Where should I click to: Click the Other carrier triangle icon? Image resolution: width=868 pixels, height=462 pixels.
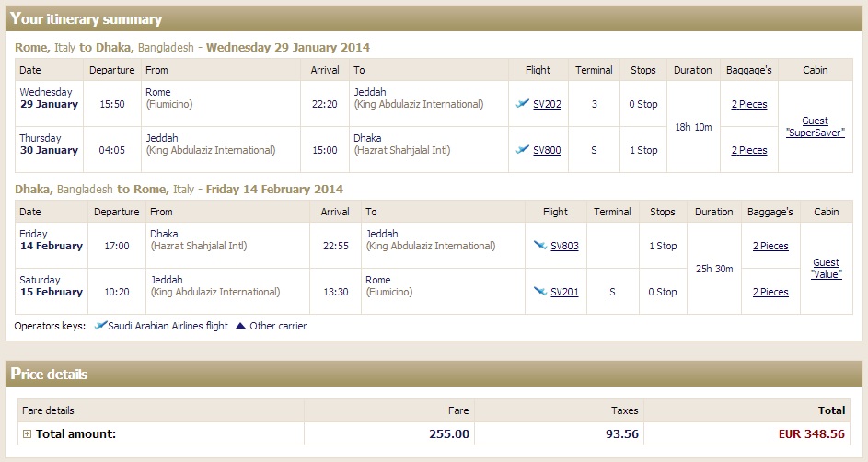(x=240, y=326)
